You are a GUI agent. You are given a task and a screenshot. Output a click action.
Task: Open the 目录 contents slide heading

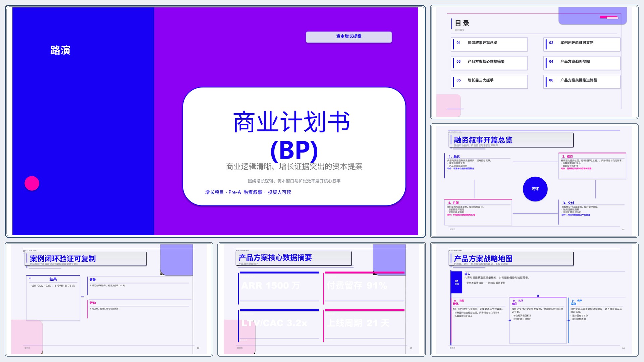pos(462,23)
